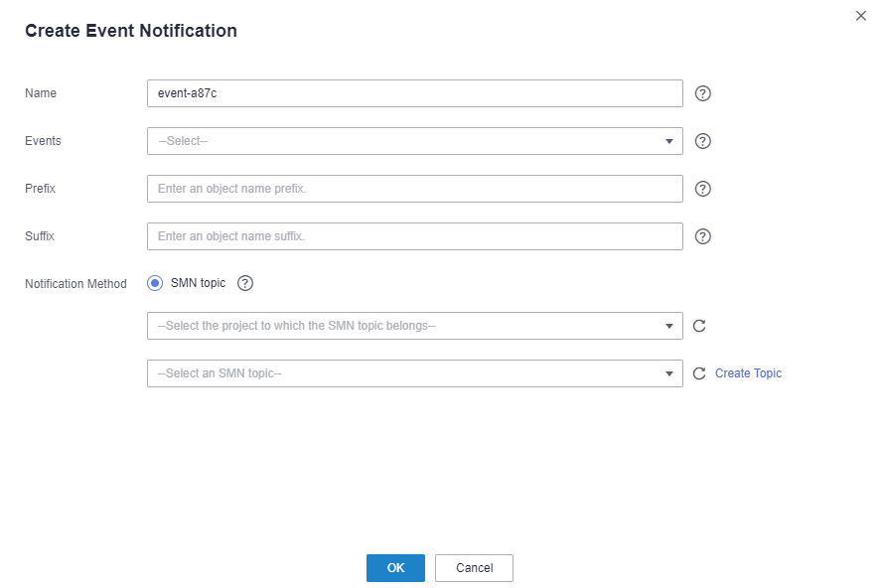Refresh the SMN project list

point(699,326)
